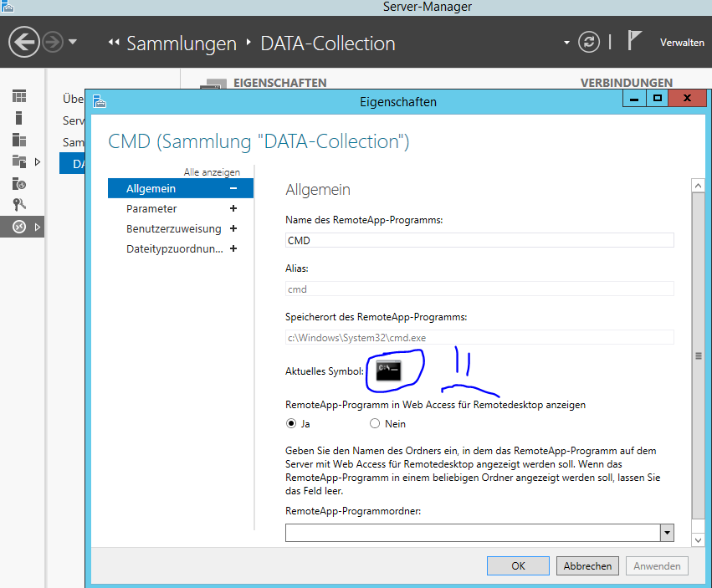Expand the Benutzerzuweisung plus sign
This screenshot has width=712, height=588.
[233, 228]
